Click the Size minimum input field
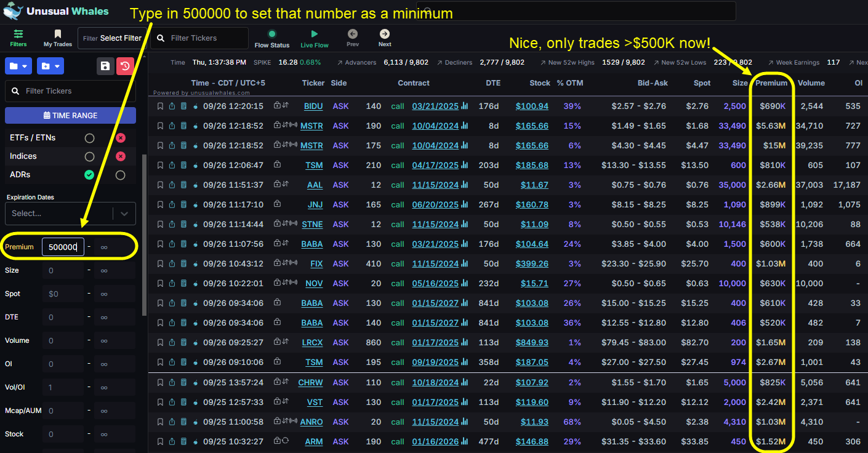 click(x=63, y=270)
